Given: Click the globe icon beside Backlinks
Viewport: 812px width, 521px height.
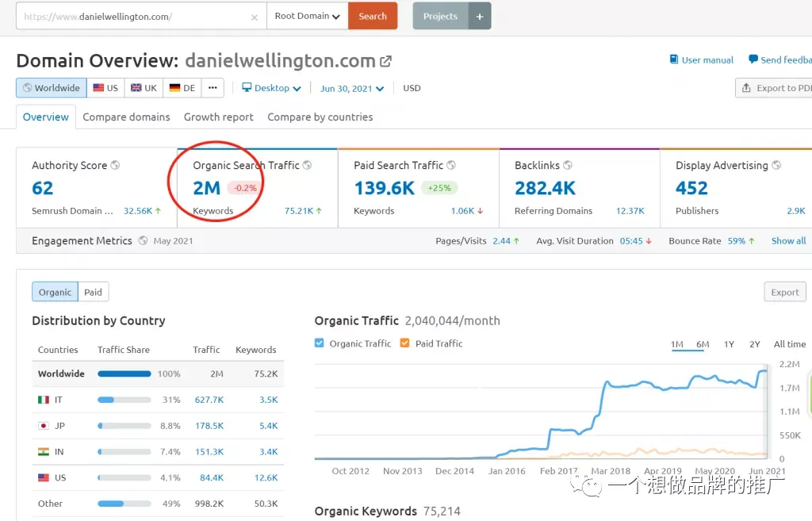Looking at the screenshot, I should pos(568,165).
